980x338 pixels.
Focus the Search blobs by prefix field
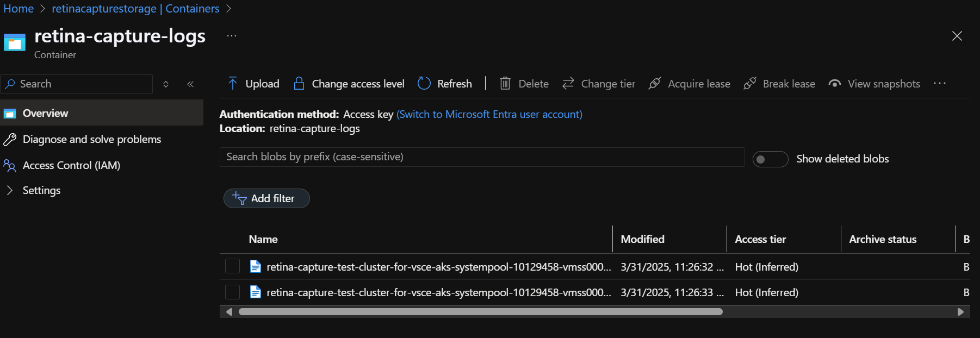click(x=482, y=157)
